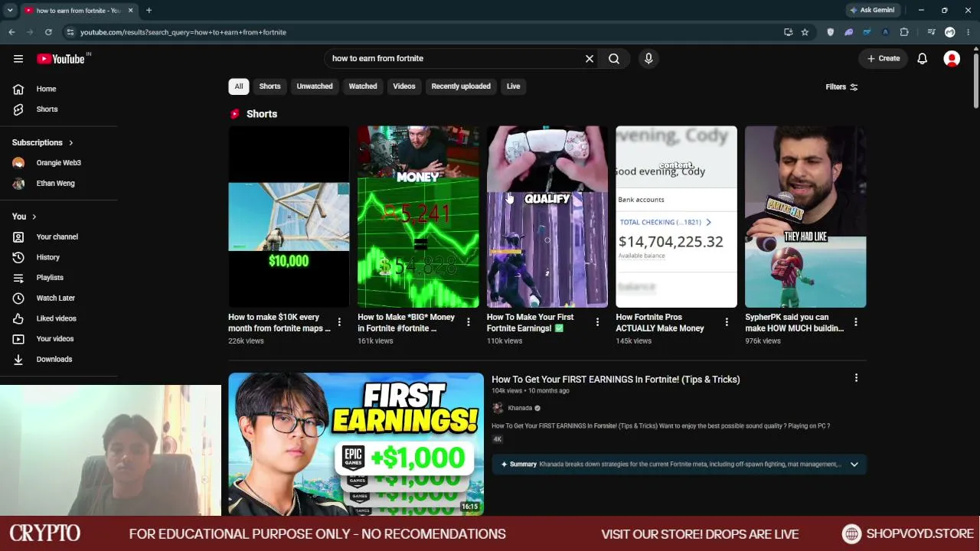Open a new browser tab
980x551 pixels.
[x=149, y=10]
